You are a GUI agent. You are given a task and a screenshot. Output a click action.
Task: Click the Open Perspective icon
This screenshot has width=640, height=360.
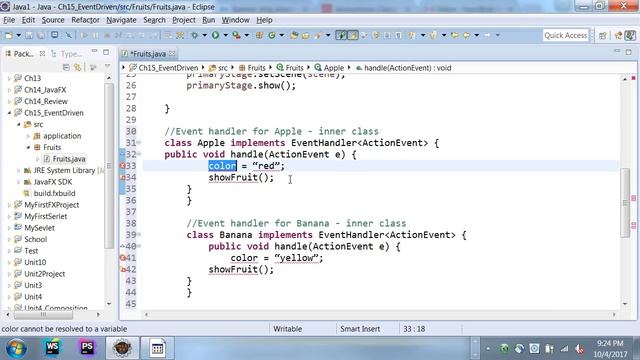[x=602, y=36]
